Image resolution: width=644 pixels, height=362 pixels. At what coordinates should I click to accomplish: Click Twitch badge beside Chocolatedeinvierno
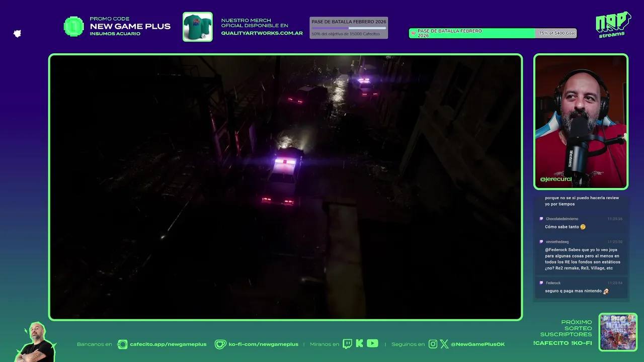point(541,219)
